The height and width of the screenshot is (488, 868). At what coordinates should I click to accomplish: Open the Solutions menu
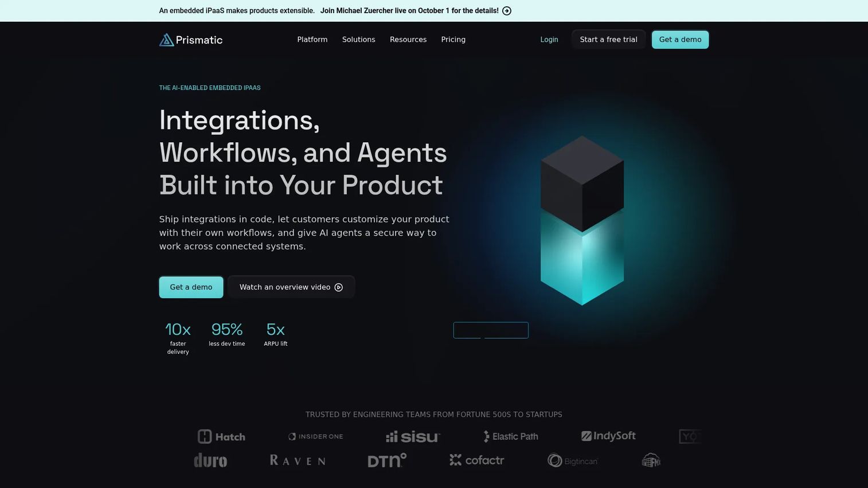click(x=359, y=40)
